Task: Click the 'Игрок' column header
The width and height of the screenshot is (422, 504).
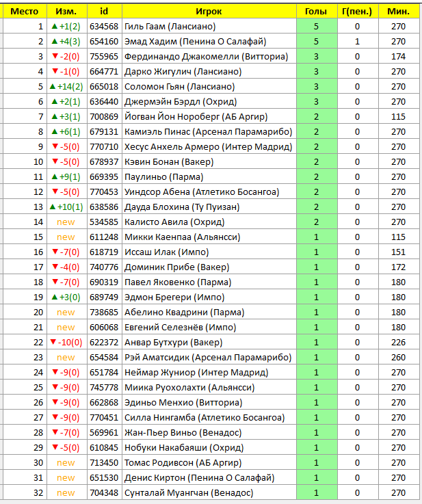Action: click(209, 12)
